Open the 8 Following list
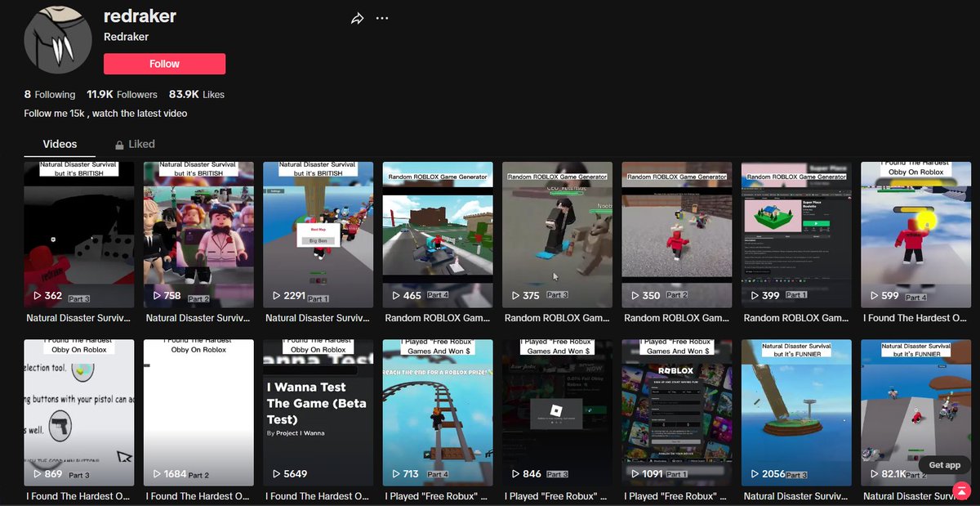This screenshot has width=980, height=506. tap(50, 95)
